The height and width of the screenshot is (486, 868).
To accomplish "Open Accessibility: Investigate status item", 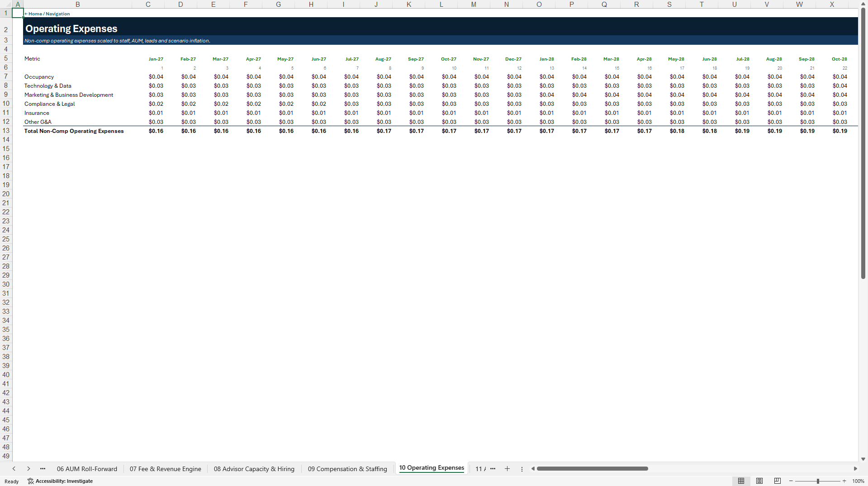I will [x=60, y=481].
